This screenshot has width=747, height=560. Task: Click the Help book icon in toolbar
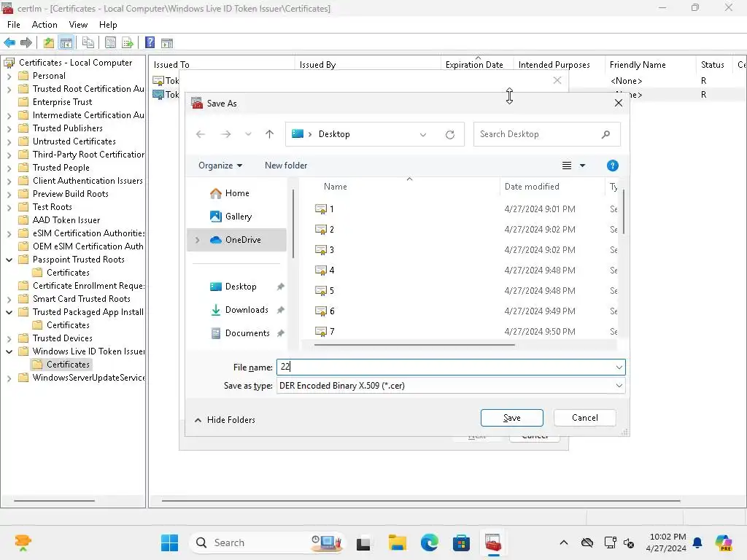coord(150,43)
